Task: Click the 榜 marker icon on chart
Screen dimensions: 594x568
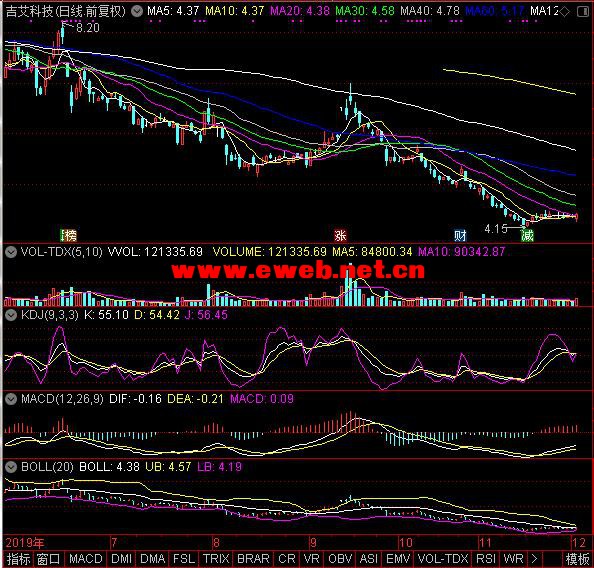Action: pyautogui.click(x=69, y=235)
